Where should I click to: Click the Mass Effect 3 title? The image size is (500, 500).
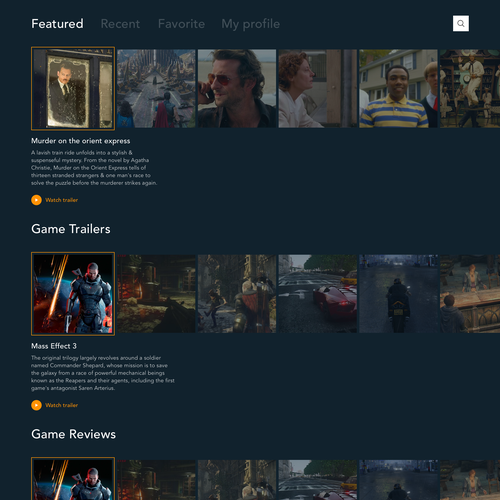[x=54, y=346]
